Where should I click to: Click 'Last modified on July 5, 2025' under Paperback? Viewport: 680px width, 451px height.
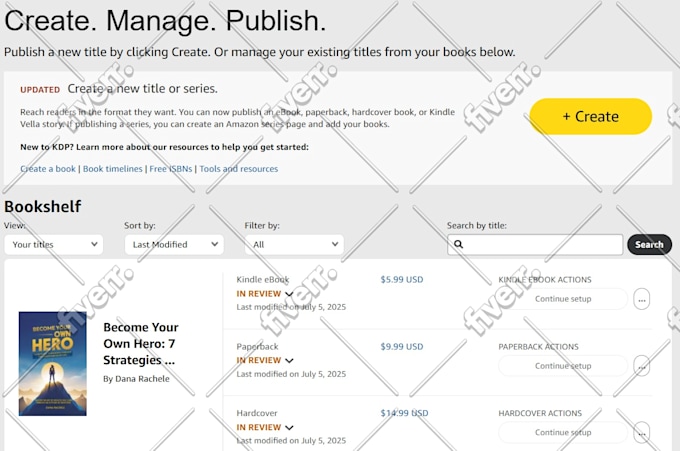click(291, 374)
